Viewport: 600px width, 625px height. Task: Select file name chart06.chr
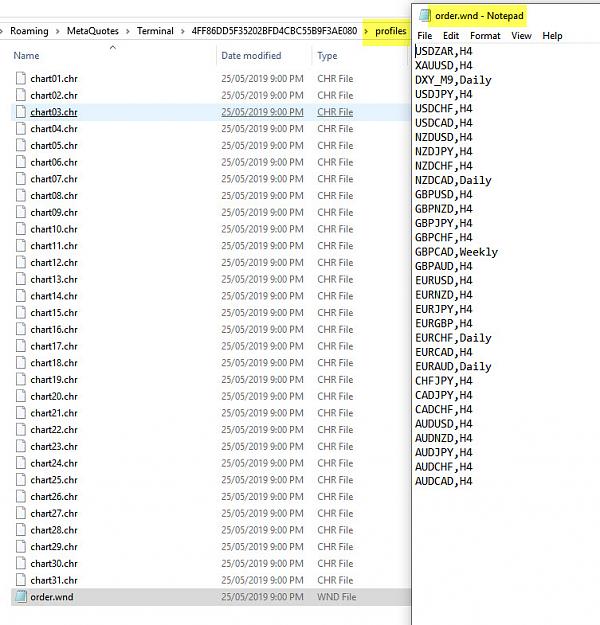pyautogui.click(x=54, y=163)
